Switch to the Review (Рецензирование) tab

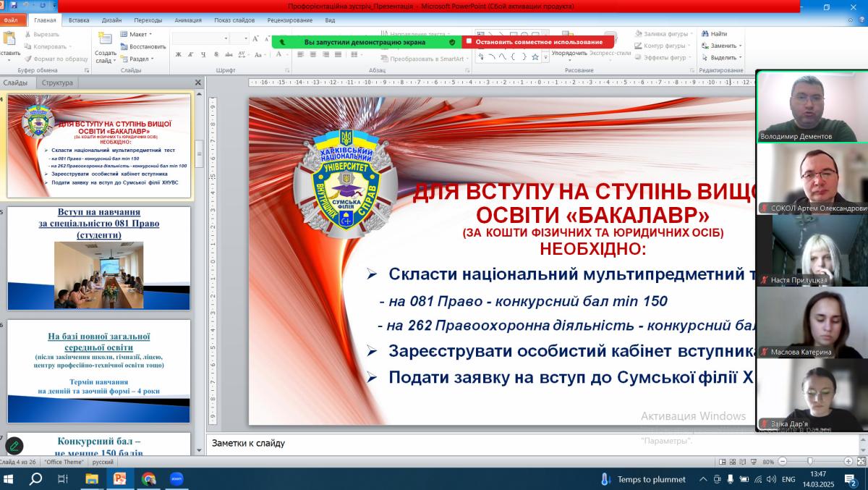(x=289, y=20)
